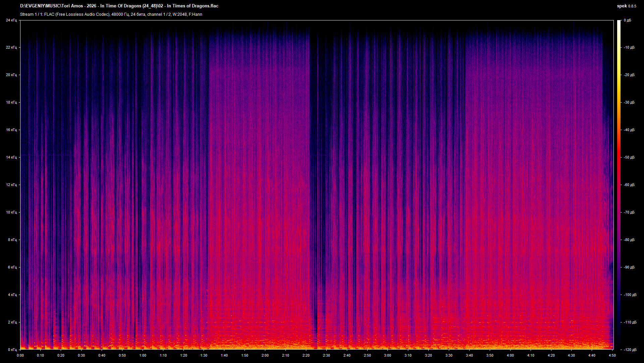Click the '0:10' time axis label
This screenshot has width=644, height=363.
[41, 356]
